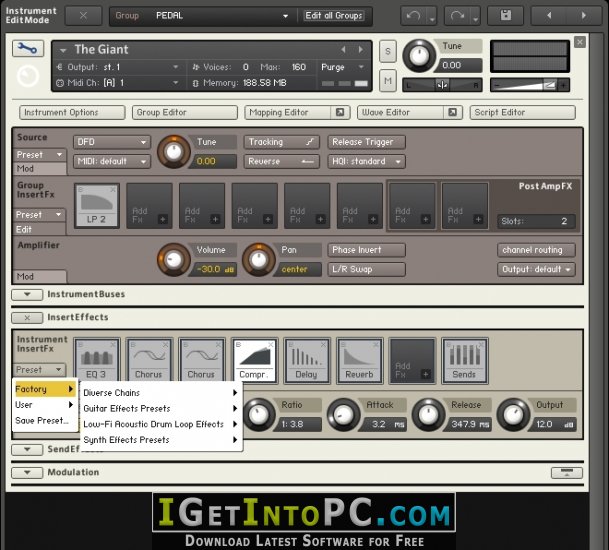
Task: Open Synth Effects Presets submenu
Action: [160, 440]
